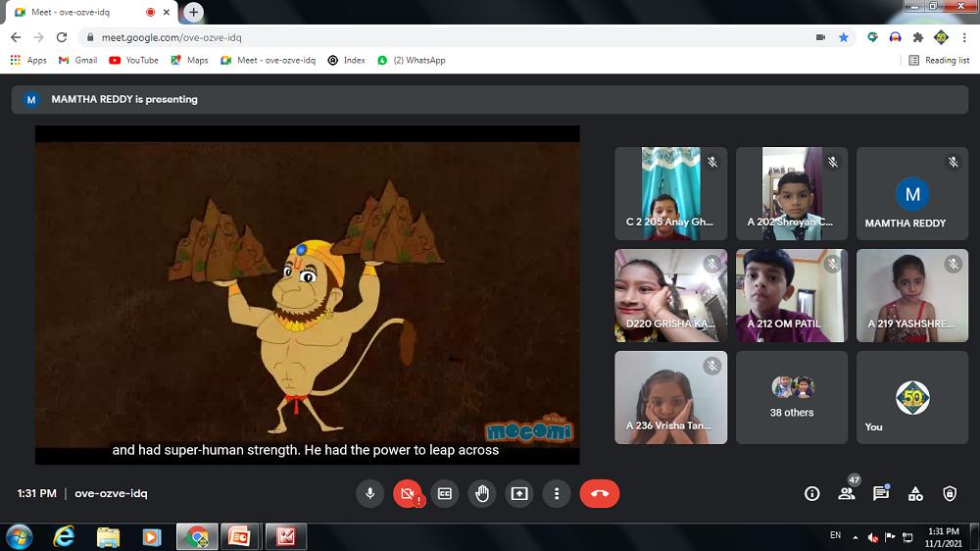Click the Present now screen-share icon
Screen dimensions: 980x551
(x=519, y=494)
